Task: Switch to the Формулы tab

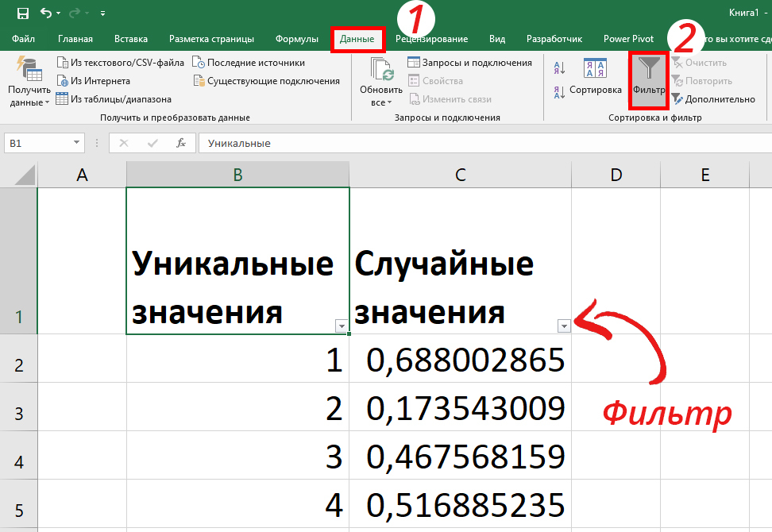Action: tap(296, 37)
